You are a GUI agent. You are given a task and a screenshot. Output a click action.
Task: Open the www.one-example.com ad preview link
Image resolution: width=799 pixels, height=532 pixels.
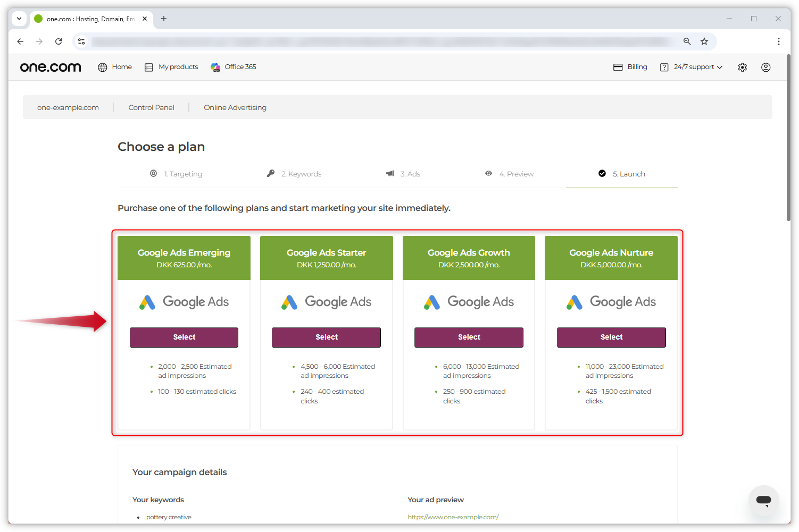(453, 517)
